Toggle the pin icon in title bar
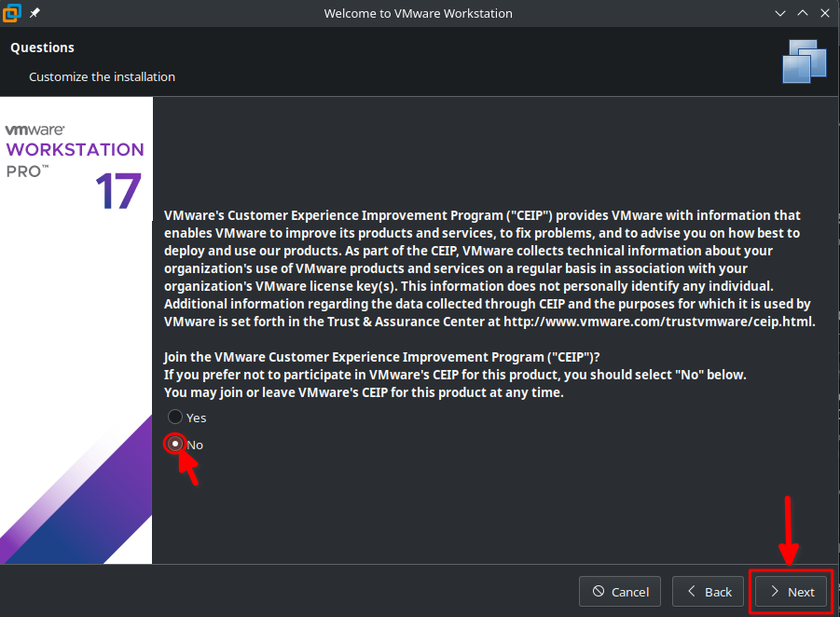The width and height of the screenshot is (840, 617). coord(34,13)
